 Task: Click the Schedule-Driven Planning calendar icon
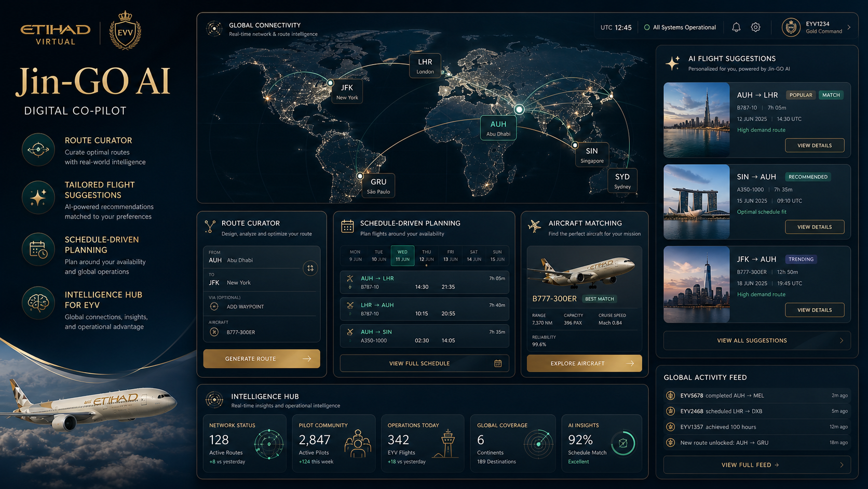coord(347,226)
